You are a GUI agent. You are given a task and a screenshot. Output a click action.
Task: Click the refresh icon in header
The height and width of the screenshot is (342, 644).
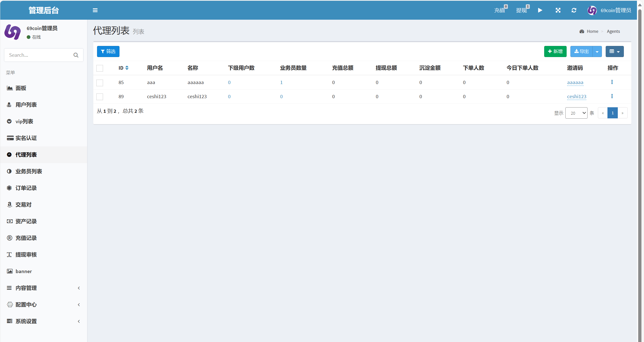[574, 10]
